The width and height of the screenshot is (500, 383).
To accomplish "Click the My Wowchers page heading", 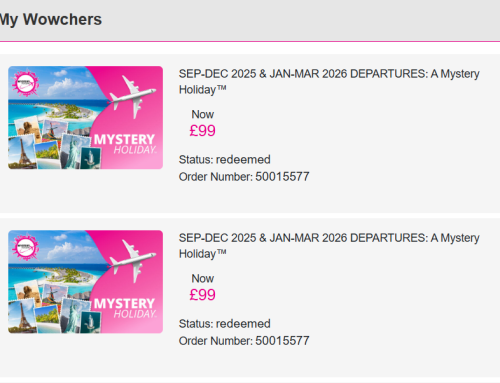I will point(51,19).
